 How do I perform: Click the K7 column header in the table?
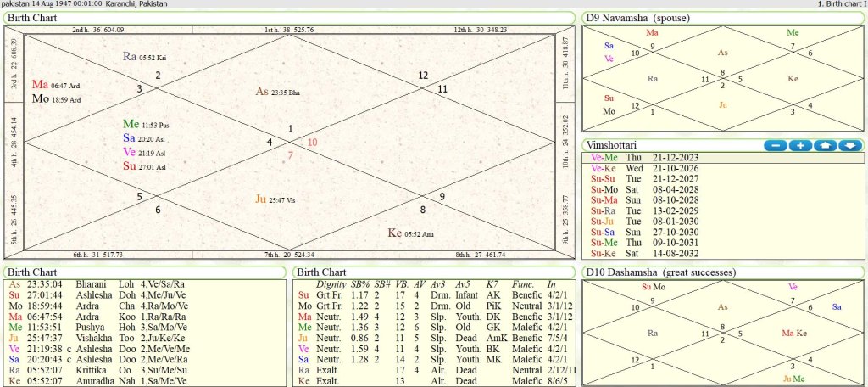[492, 283]
